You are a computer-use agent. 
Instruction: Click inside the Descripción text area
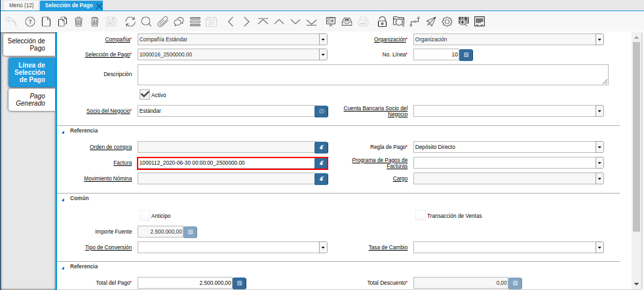pos(373,74)
